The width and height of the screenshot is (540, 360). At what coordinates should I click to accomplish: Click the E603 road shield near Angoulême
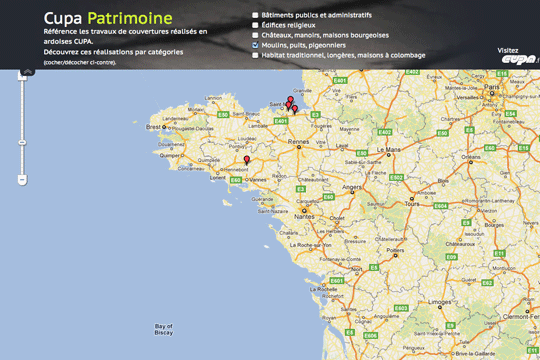click(x=401, y=308)
